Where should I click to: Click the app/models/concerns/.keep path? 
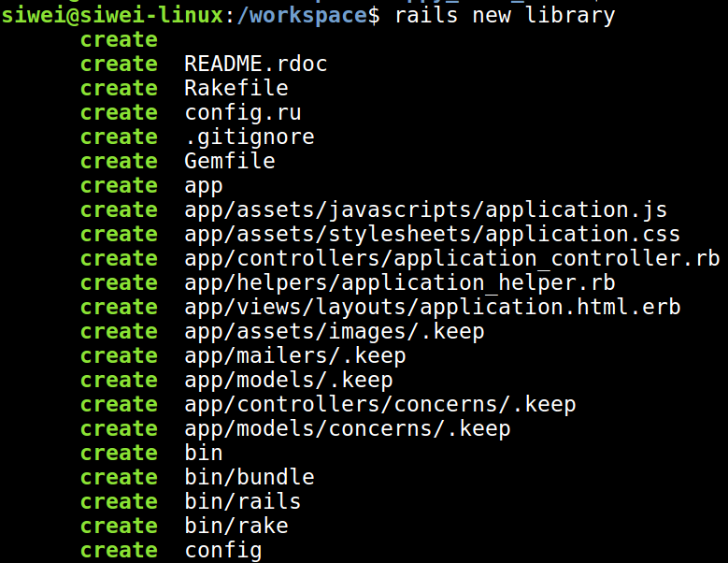click(348, 429)
